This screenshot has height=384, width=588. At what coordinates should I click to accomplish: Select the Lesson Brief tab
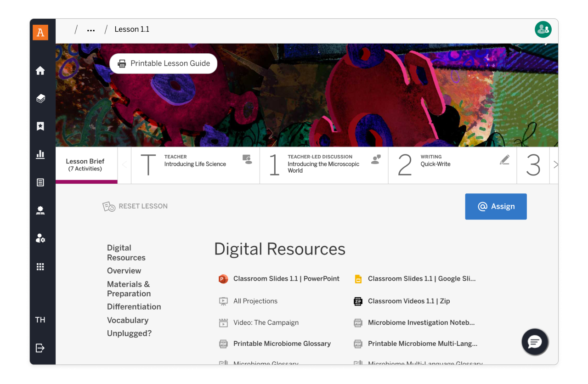point(85,165)
